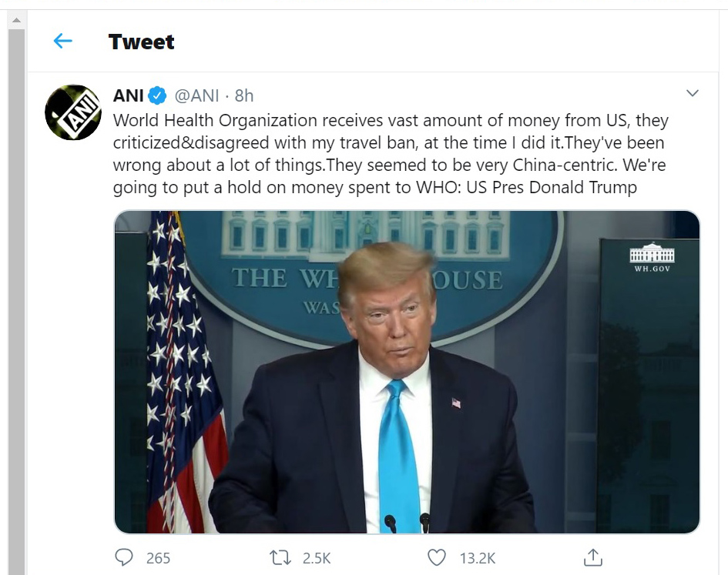Go back using the blue arrow icon
728x575 pixels.
click(x=62, y=42)
